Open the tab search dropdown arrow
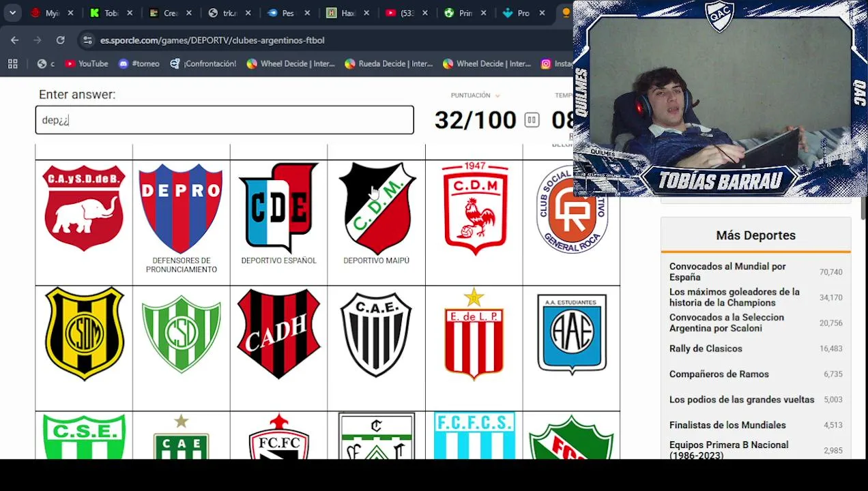The width and height of the screenshot is (868, 491). click(12, 13)
